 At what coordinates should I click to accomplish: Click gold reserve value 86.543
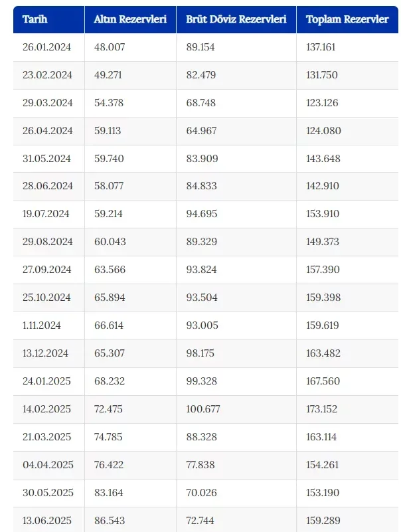[x=110, y=520]
